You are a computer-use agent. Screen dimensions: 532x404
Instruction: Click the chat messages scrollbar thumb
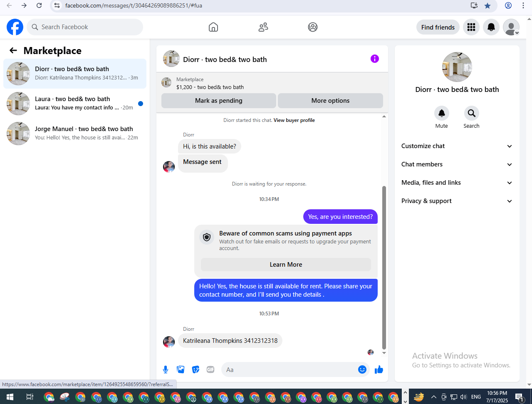point(384,268)
